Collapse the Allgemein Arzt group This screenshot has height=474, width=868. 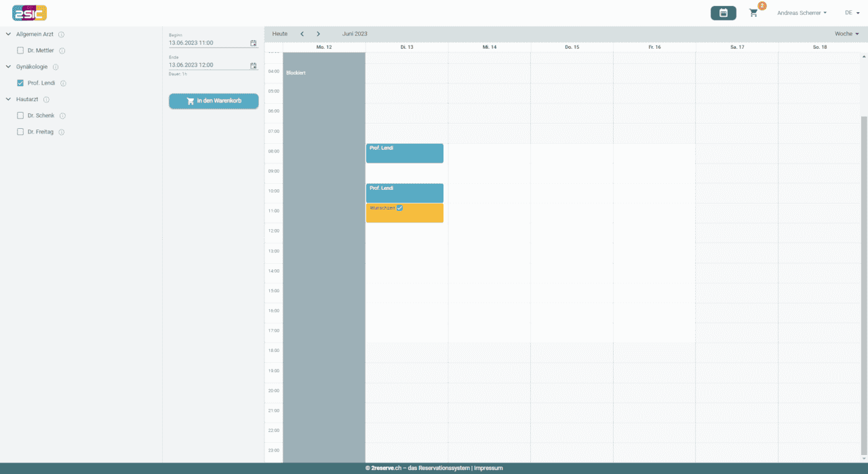[x=8, y=35]
